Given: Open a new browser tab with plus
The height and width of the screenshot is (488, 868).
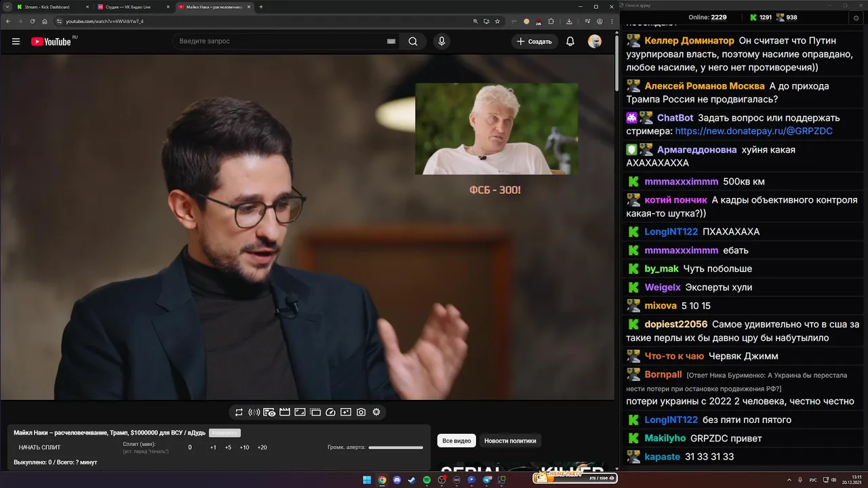Looking at the screenshot, I should 261,7.
